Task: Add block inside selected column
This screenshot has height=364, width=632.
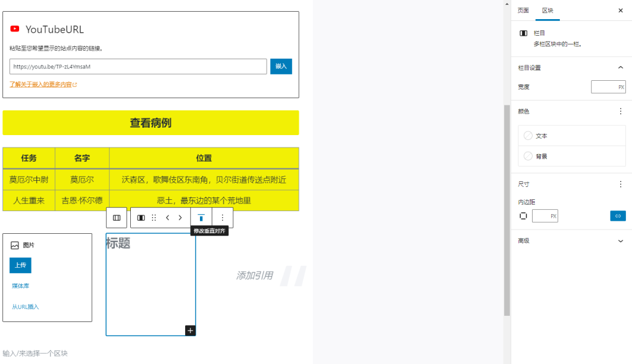Action: click(x=190, y=331)
